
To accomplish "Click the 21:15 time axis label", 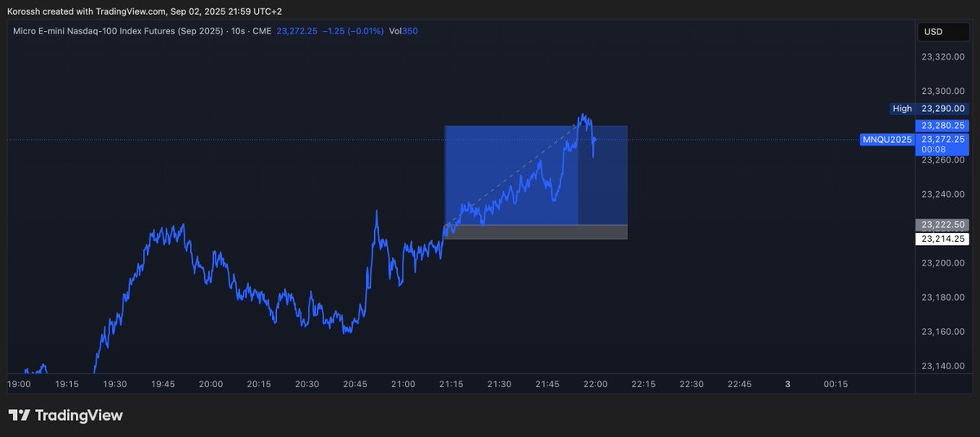I will tap(452, 385).
